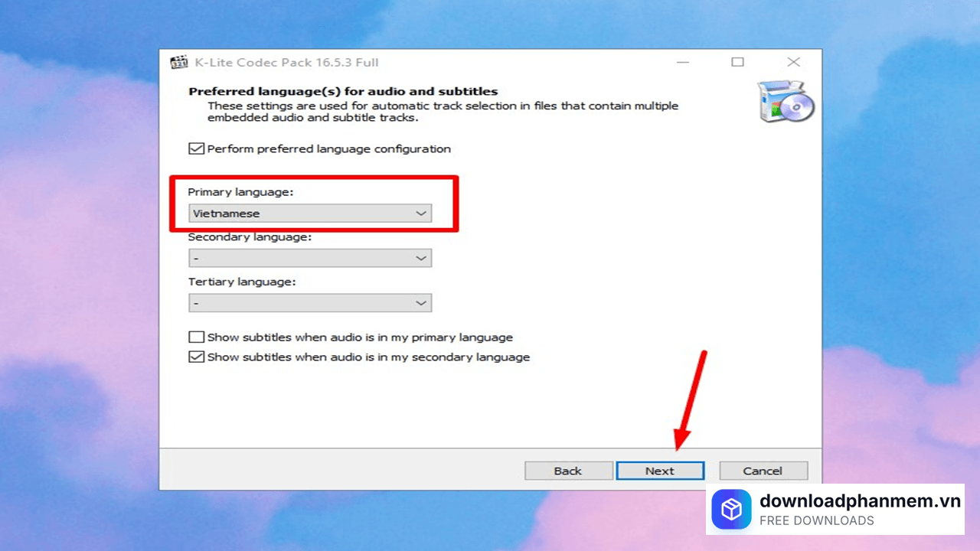
Task: Minimize the K-Lite installer window
Action: pyautogui.click(x=681, y=62)
